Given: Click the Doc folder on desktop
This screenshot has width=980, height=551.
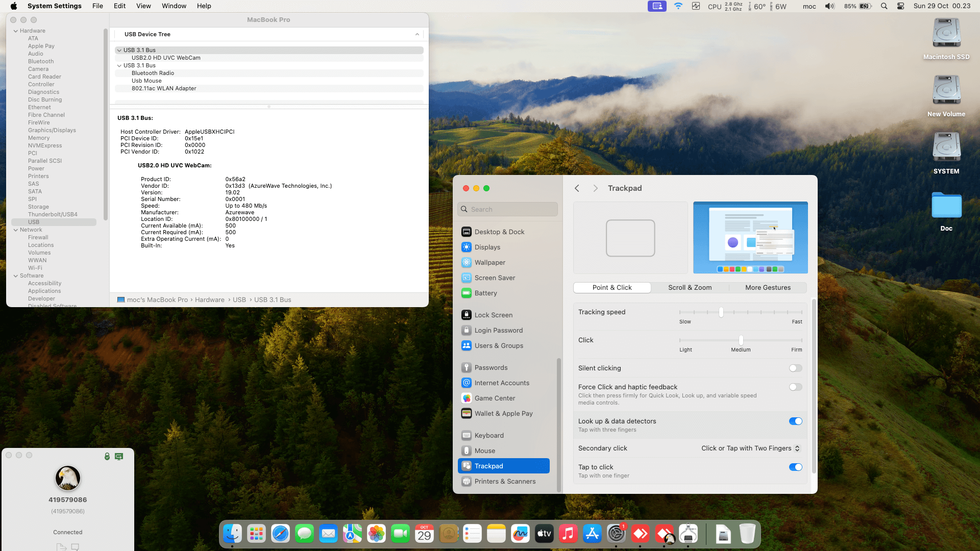Looking at the screenshot, I should coord(946,206).
